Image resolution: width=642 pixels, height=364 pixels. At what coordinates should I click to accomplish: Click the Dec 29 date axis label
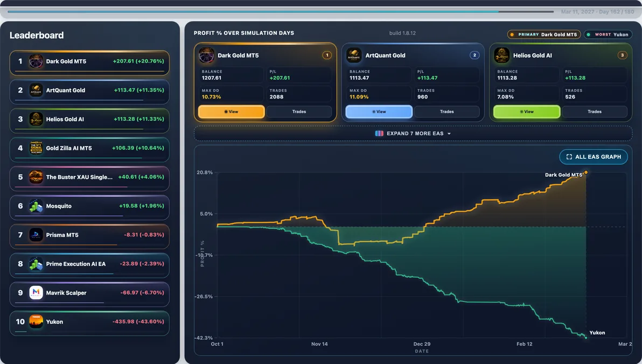coord(422,344)
